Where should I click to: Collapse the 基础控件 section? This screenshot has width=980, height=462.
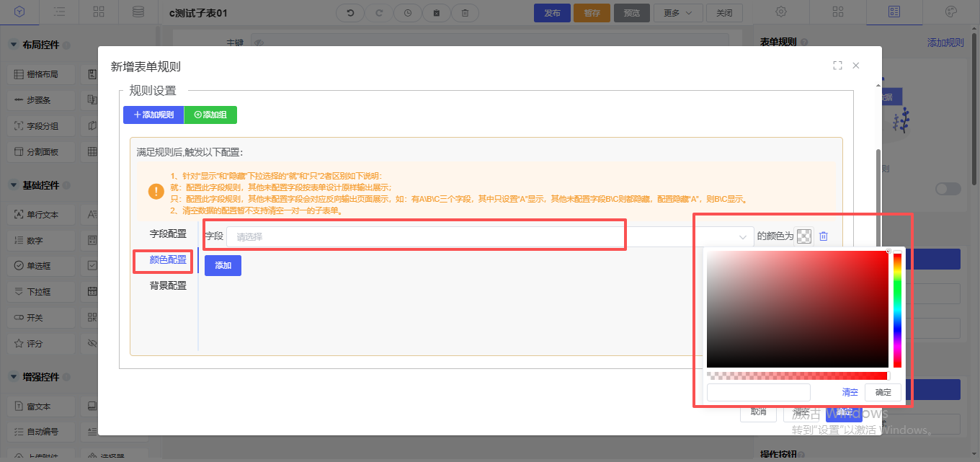pyautogui.click(x=14, y=185)
